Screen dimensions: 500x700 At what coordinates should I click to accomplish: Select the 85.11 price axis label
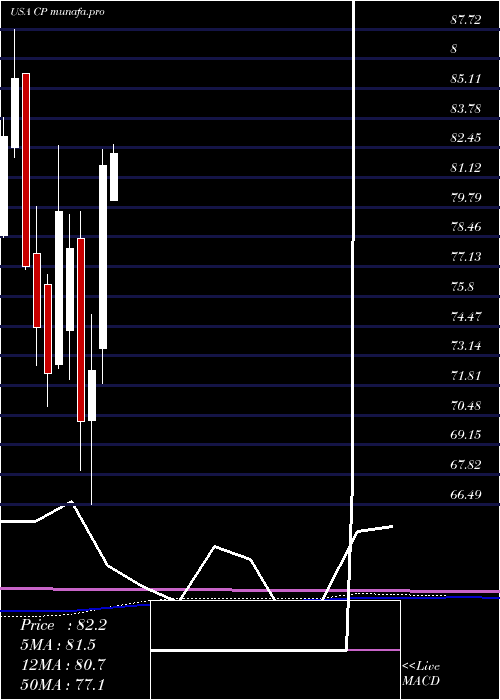[x=466, y=79]
